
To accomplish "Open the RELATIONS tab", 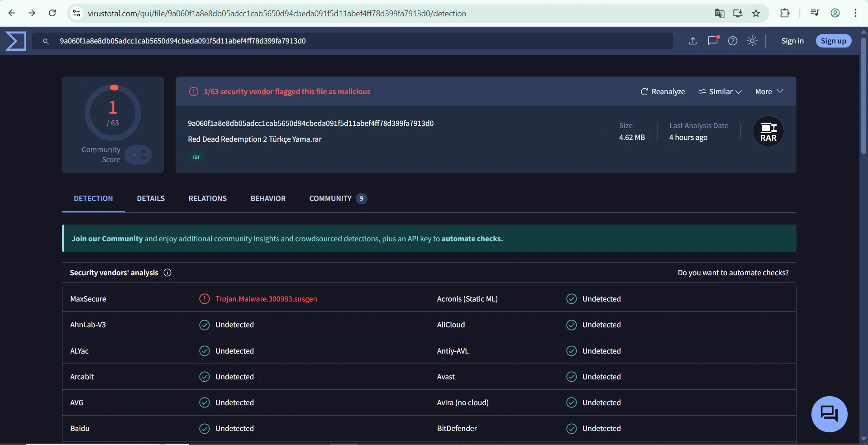I will [208, 198].
